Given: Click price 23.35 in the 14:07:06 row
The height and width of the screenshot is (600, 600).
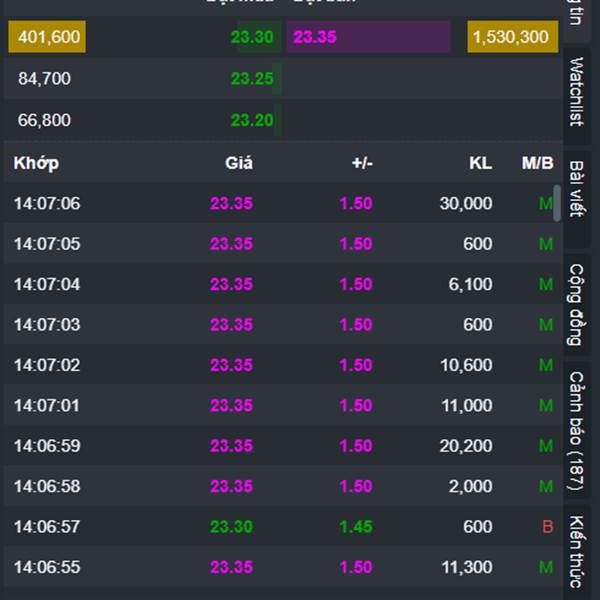Looking at the screenshot, I should [232, 203].
